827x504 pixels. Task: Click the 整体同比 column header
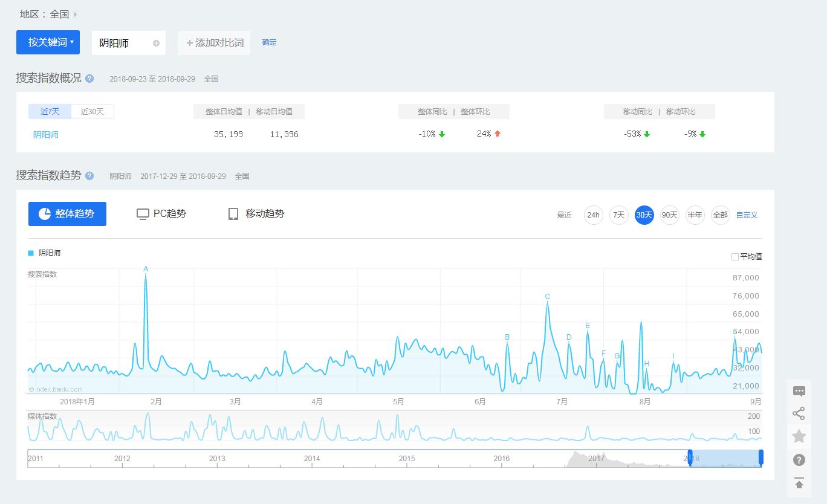(x=432, y=112)
